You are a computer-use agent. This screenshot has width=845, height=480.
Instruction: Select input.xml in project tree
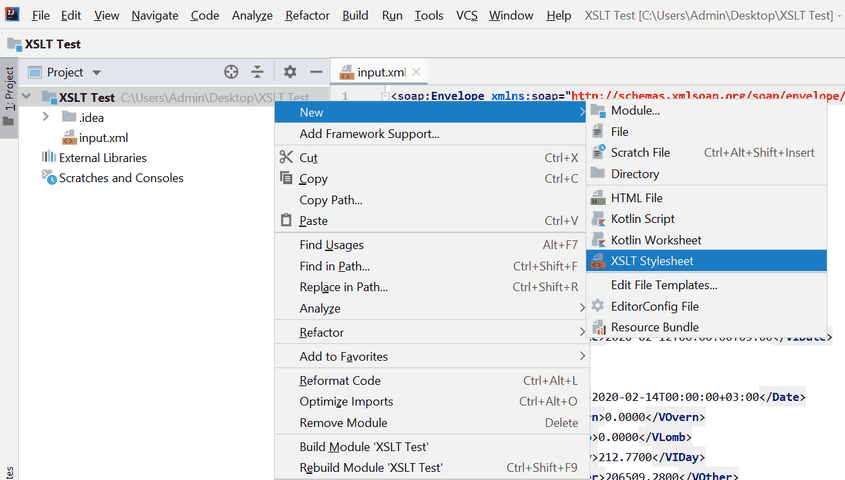click(103, 138)
